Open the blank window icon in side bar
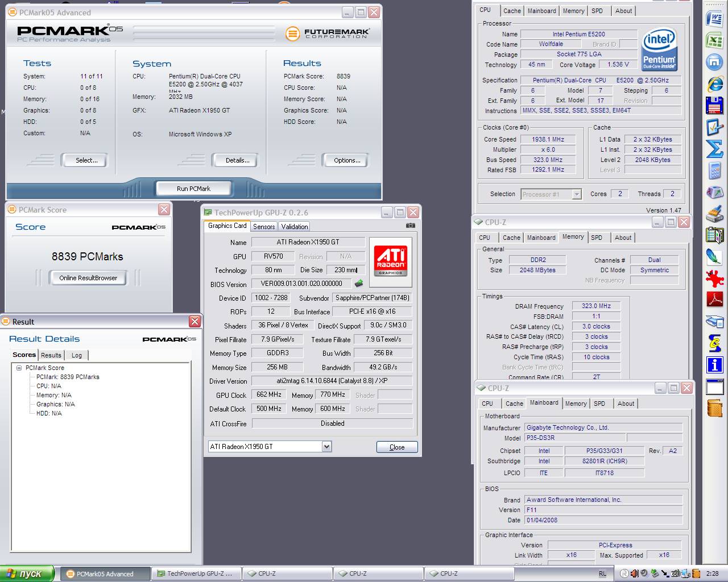 point(714,387)
